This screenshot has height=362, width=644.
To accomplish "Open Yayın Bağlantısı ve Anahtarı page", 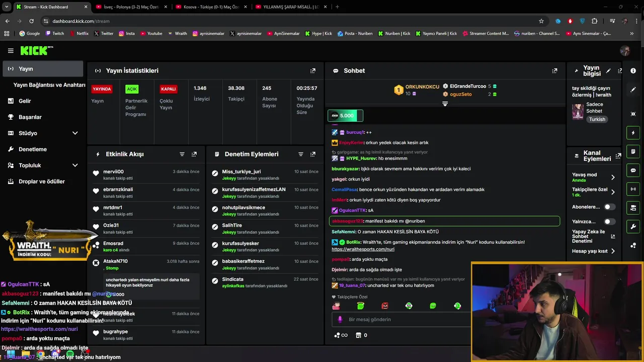I will point(49,85).
